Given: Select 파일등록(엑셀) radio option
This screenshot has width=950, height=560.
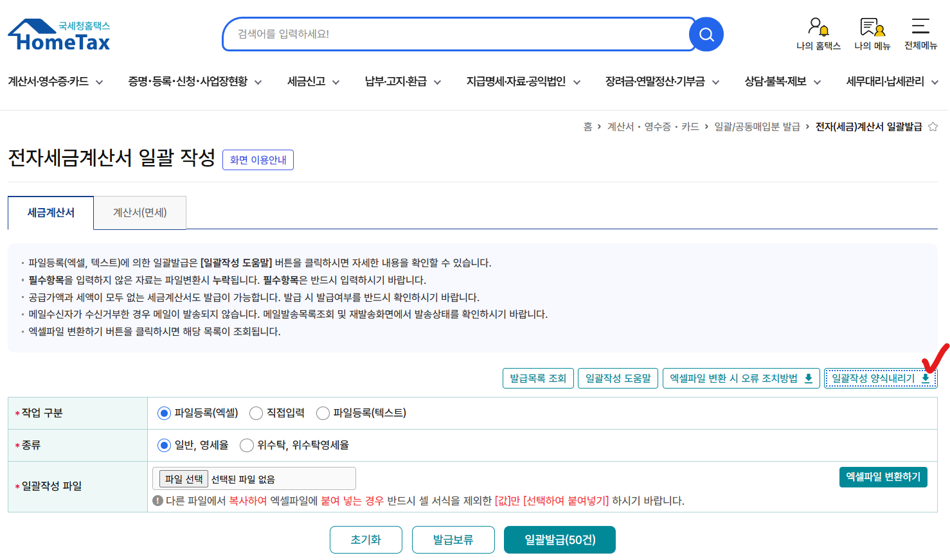Looking at the screenshot, I should click(164, 413).
